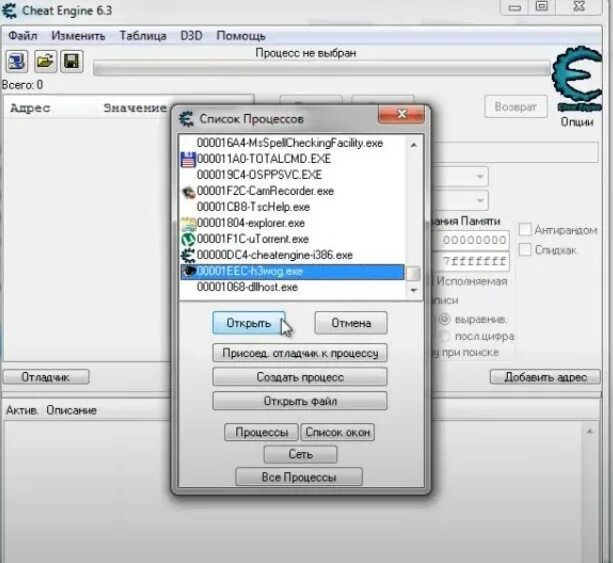Close the Список Процессов dialog
613x563 pixels.
point(401,114)
